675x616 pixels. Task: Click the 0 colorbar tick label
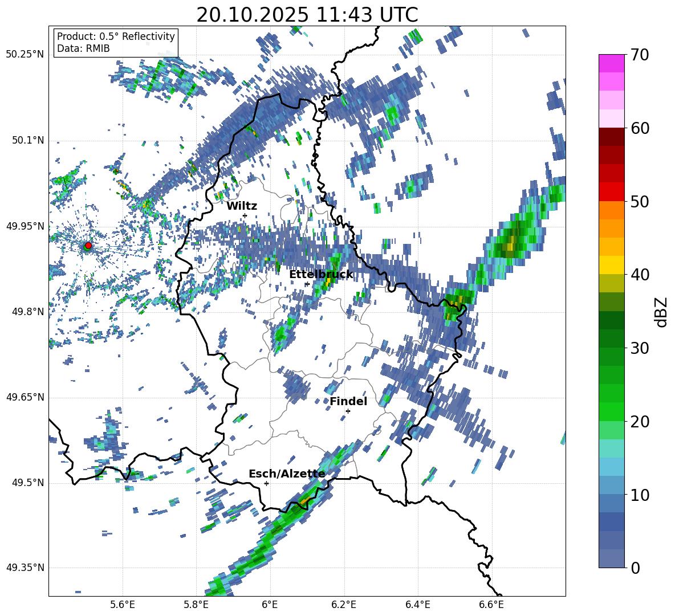coord(635,568)
